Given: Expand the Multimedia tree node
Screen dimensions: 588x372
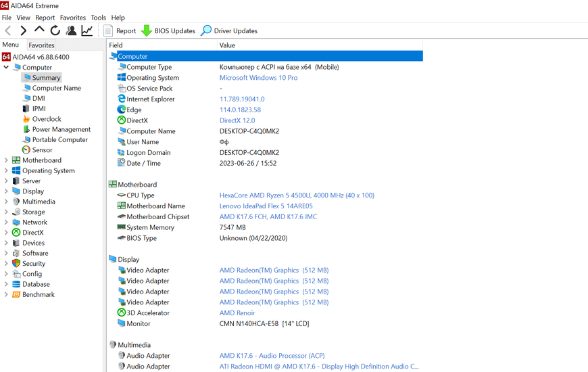Looking at the screenshot, I should tap(6, 202).
